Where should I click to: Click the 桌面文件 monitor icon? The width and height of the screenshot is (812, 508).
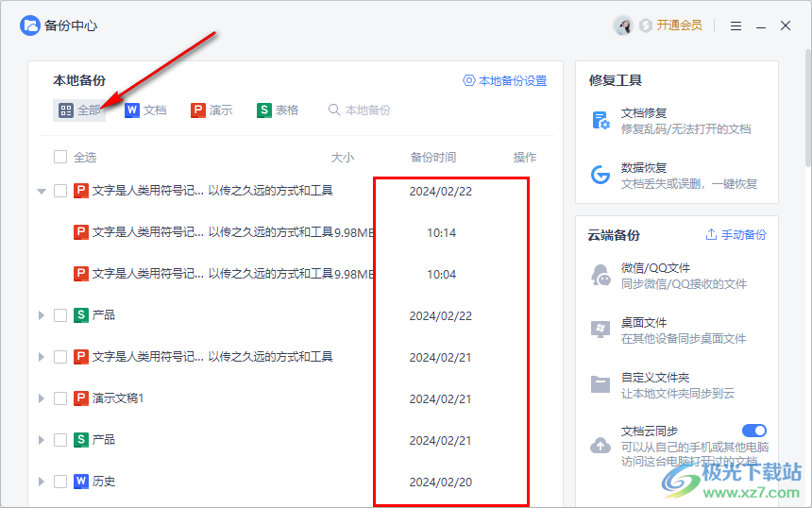click(601, 330)
